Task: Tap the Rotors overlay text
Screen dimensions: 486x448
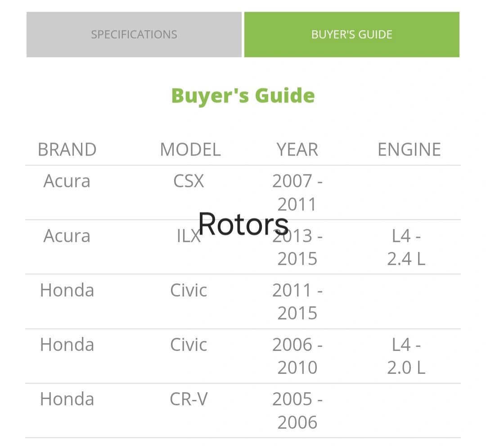Action: (x=243, y=224)
